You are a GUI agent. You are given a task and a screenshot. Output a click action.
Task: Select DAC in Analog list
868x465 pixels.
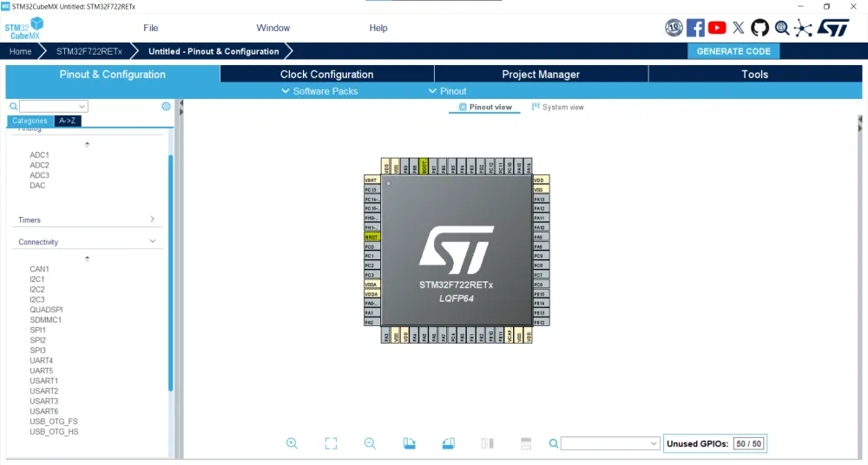point(37,186)
